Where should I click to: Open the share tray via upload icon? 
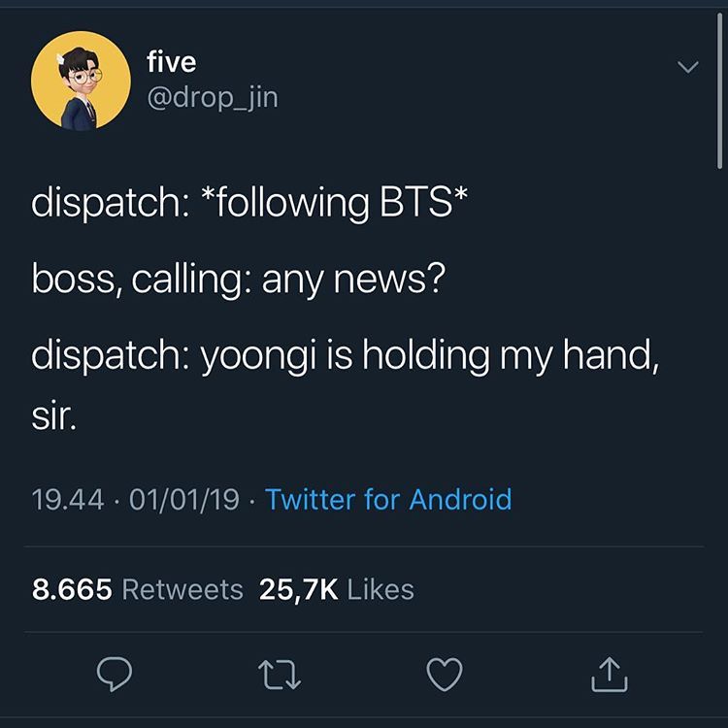click(610, 675)
